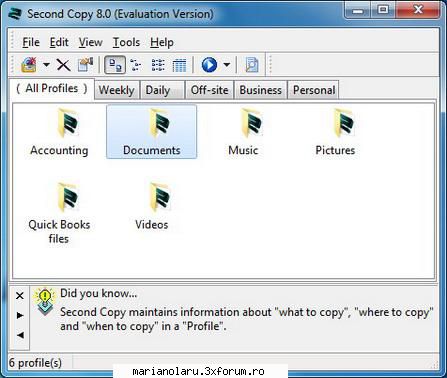Open the Edit menu
This screenshot has height=378, width=447.
(x=59, y=42)
